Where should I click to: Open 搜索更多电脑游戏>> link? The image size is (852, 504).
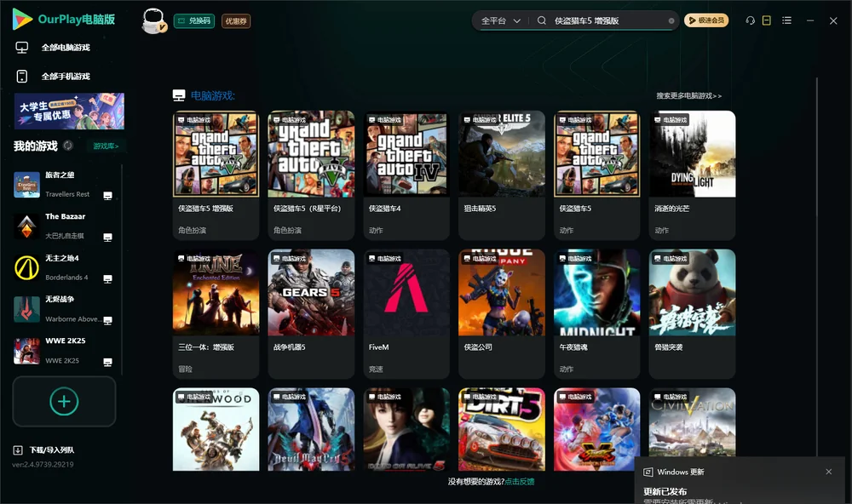point(688,95)
